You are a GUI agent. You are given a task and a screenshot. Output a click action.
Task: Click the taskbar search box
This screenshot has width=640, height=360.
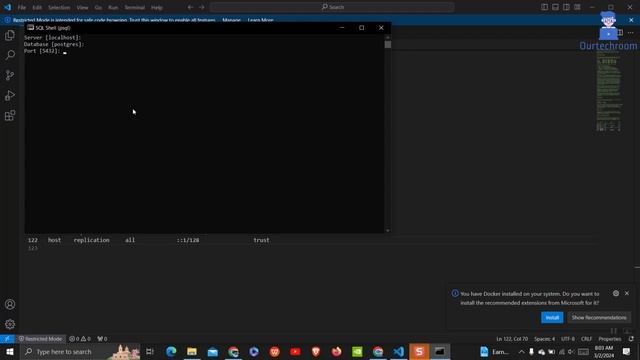pos(80,351)
